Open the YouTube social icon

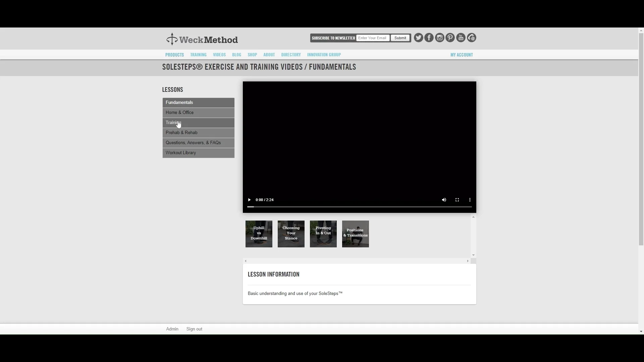[x=461, y=38]
